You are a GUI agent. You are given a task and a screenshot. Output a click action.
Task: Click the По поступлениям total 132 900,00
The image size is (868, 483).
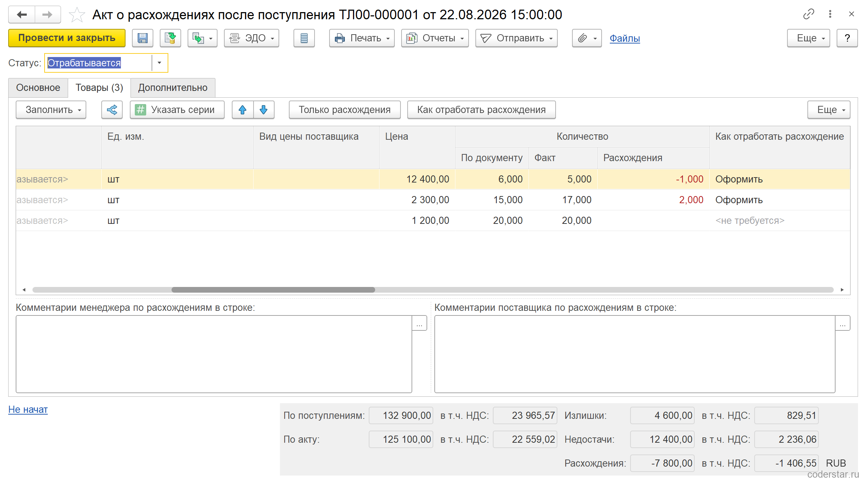click(401, 416)
